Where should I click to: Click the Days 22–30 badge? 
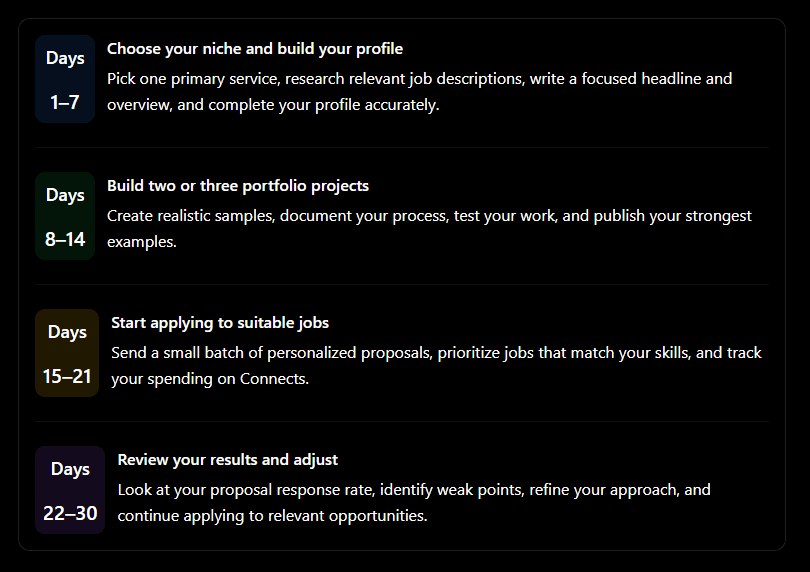pos(70,490)
